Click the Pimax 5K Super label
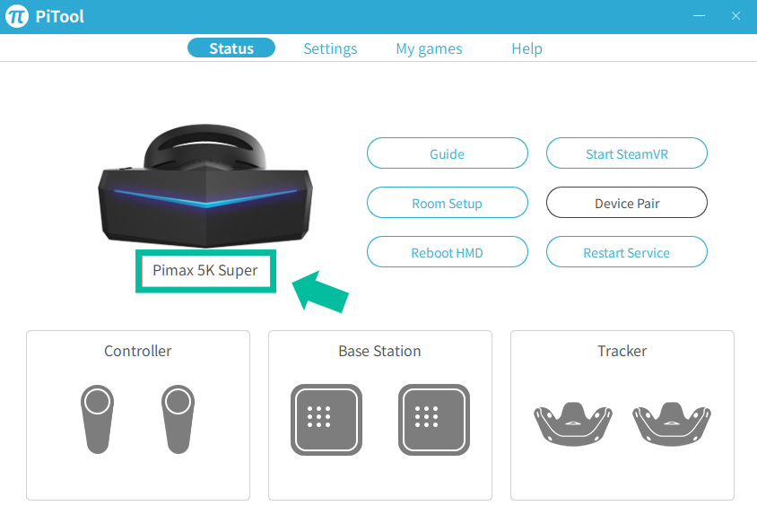Screen dimensions: 757x532 coord(205,270)
